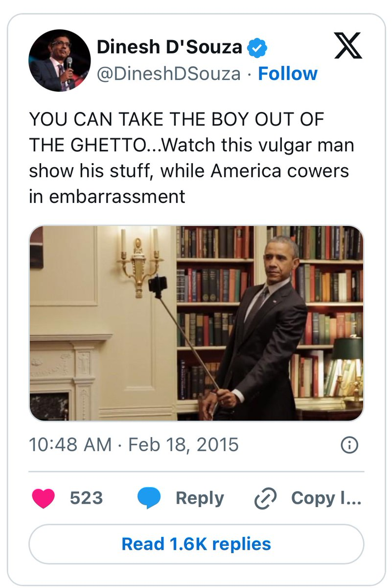
Task: Open Read 1.6K replies button
Action: tap(196, 544)
